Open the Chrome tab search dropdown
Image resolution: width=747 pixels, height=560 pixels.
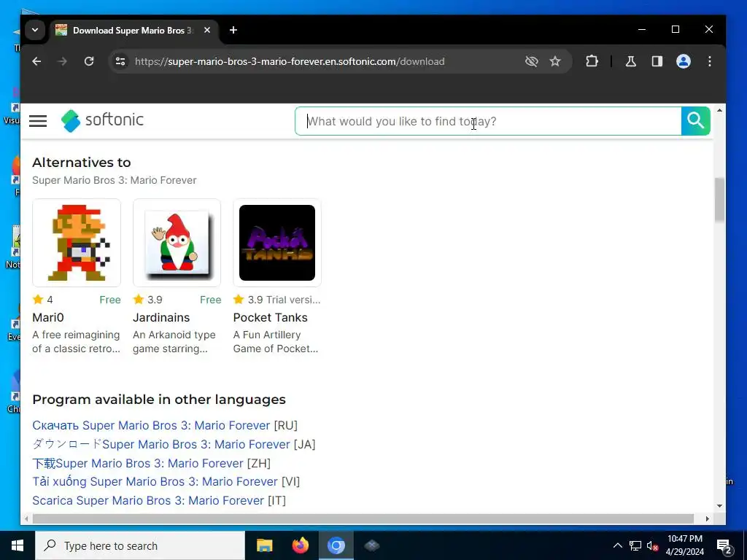pyautogui.click(x=35, y=30)
